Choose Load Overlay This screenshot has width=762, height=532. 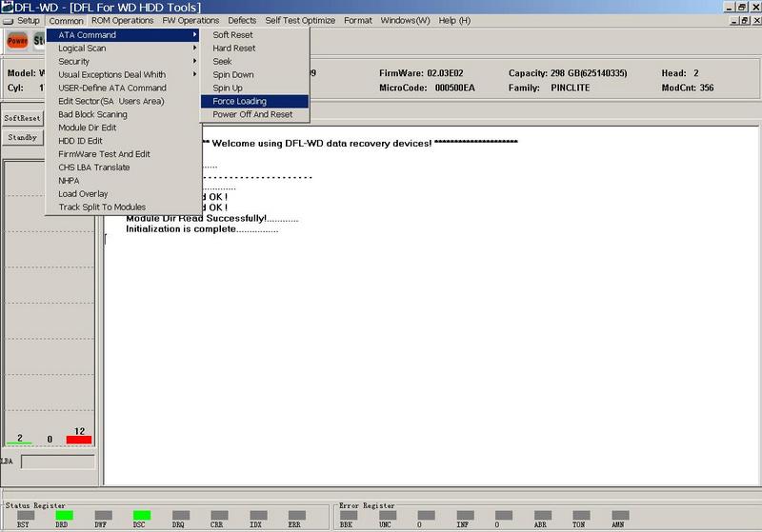123,194
